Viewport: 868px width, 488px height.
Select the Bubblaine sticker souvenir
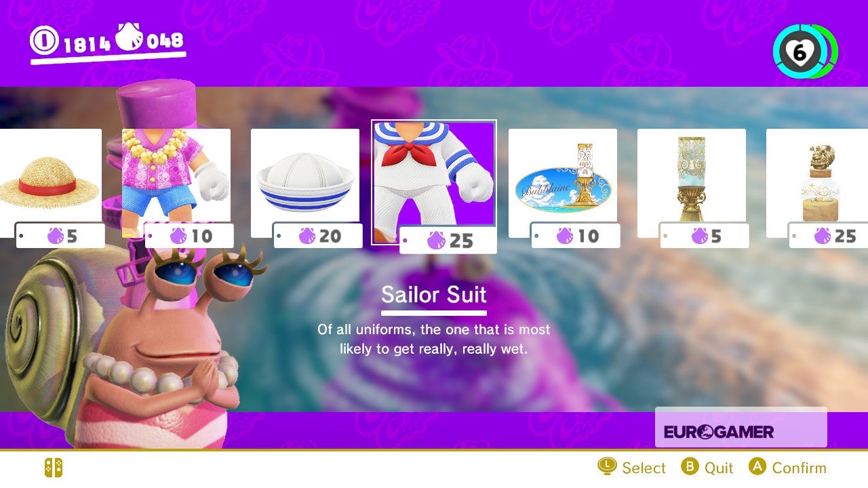coord(563,183)
